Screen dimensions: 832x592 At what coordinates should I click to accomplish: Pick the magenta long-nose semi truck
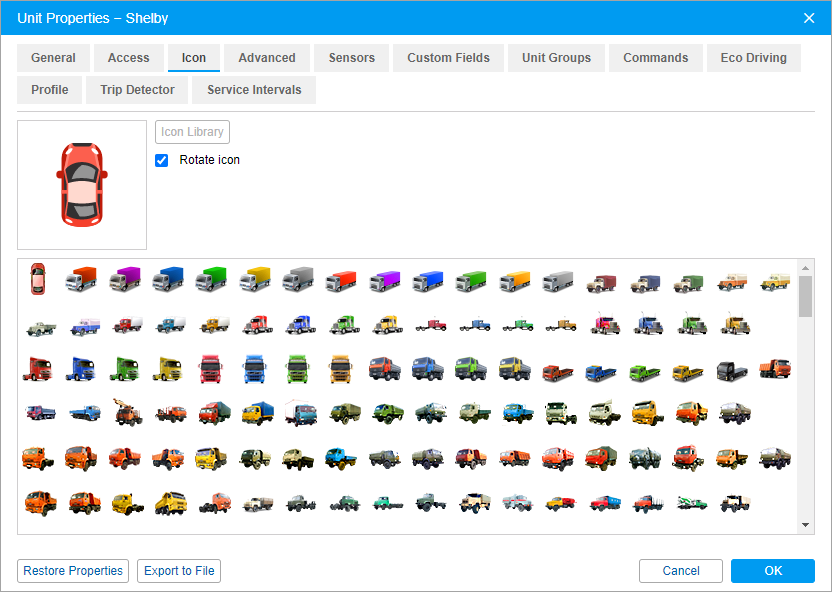click(605, 324)
